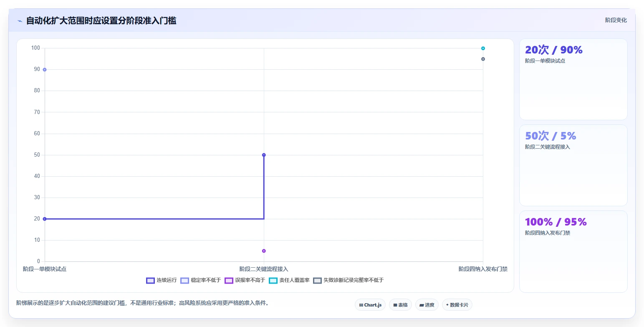Click the 阶段二关键流程接入 x-axis label
This screenshot has width=644, height=327.
click(x=264, y=269)
